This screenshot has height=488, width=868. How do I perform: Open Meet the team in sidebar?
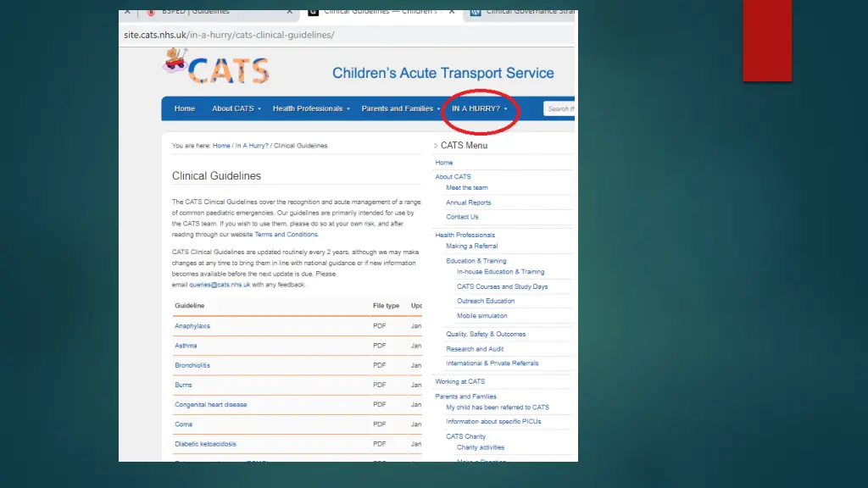click(467, 187)
